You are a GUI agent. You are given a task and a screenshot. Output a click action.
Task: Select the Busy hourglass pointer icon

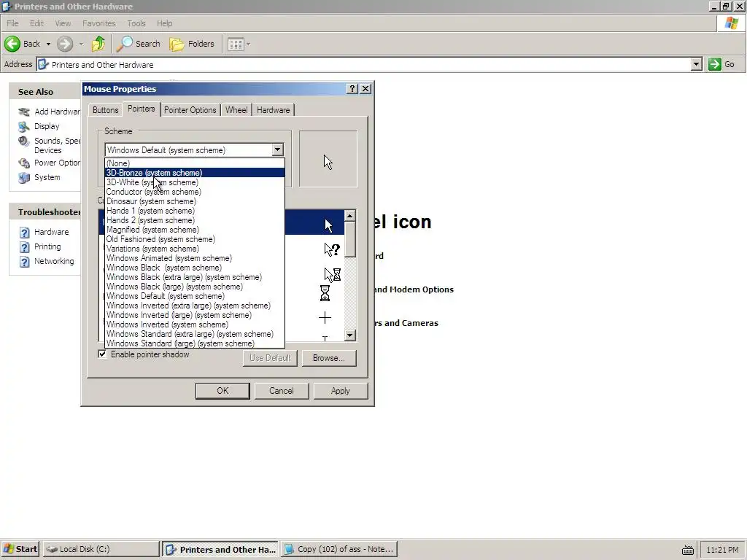325,293
